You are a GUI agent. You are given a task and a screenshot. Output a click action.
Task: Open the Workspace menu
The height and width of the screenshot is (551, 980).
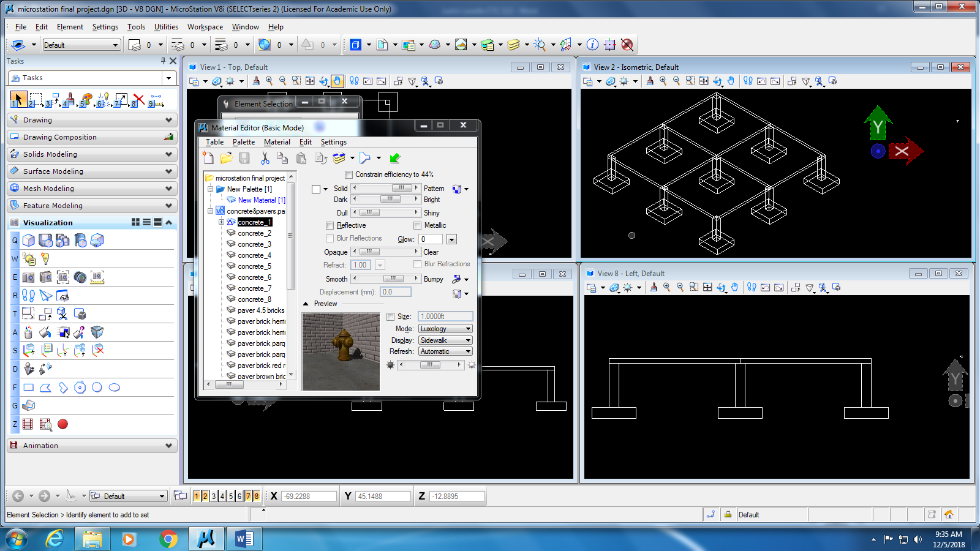point(205,27)
